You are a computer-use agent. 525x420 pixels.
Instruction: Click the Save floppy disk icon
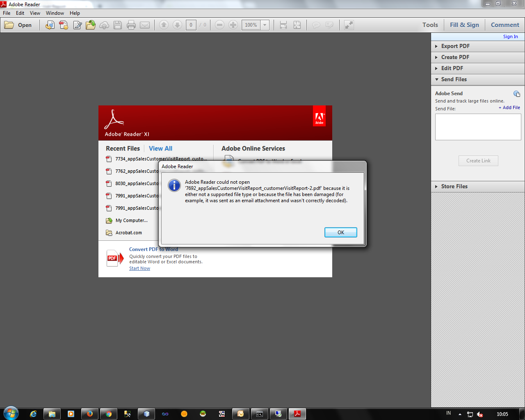[118, 25]
